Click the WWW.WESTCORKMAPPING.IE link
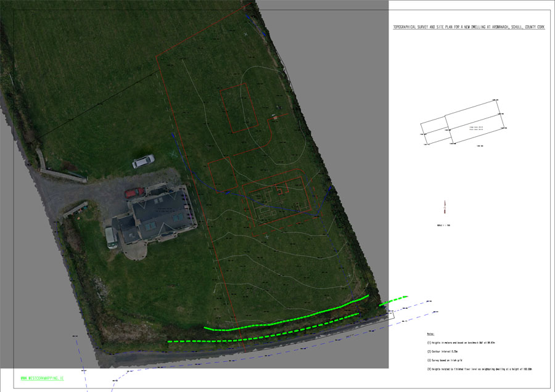 [x=42, y=378]
